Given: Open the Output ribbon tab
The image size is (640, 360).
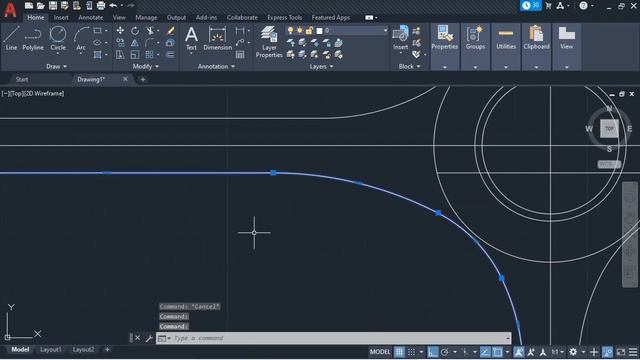Looking at the screenshot, I should pos(176,18).
